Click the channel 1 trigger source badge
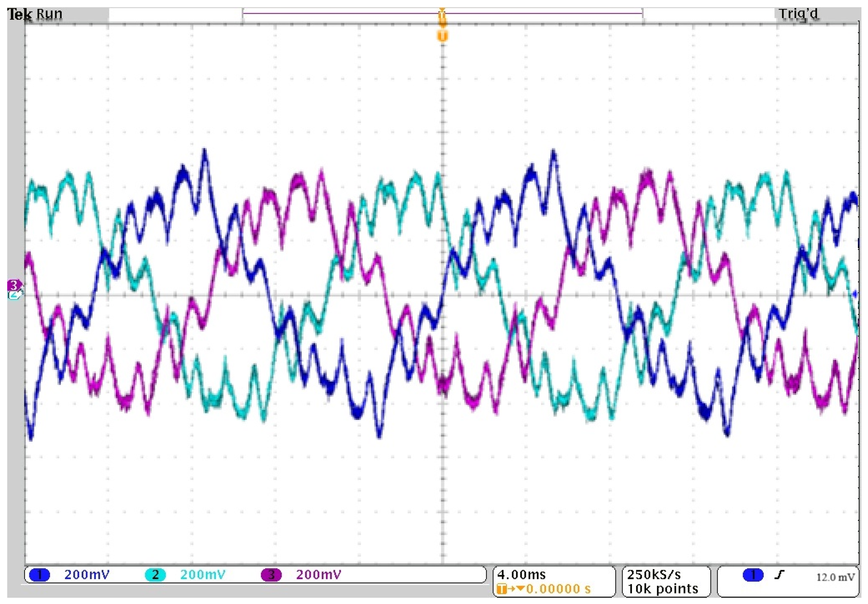868x604 pixels. (753, 574)
